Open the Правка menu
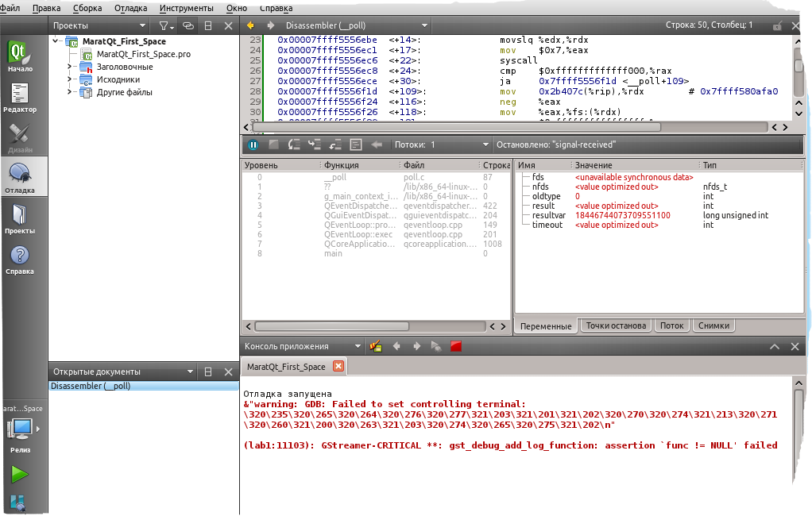This screenshot has height=516, width=812. [47, 8]
